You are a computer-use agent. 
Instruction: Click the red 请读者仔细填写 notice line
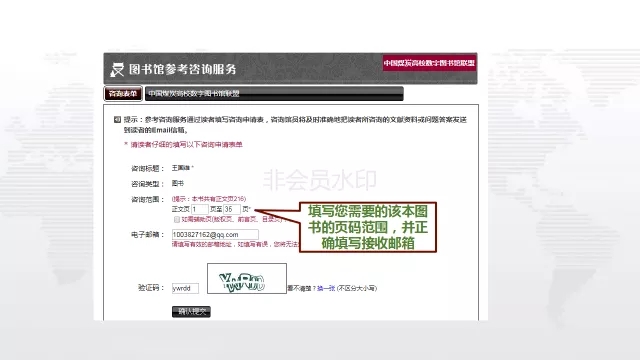183,144
